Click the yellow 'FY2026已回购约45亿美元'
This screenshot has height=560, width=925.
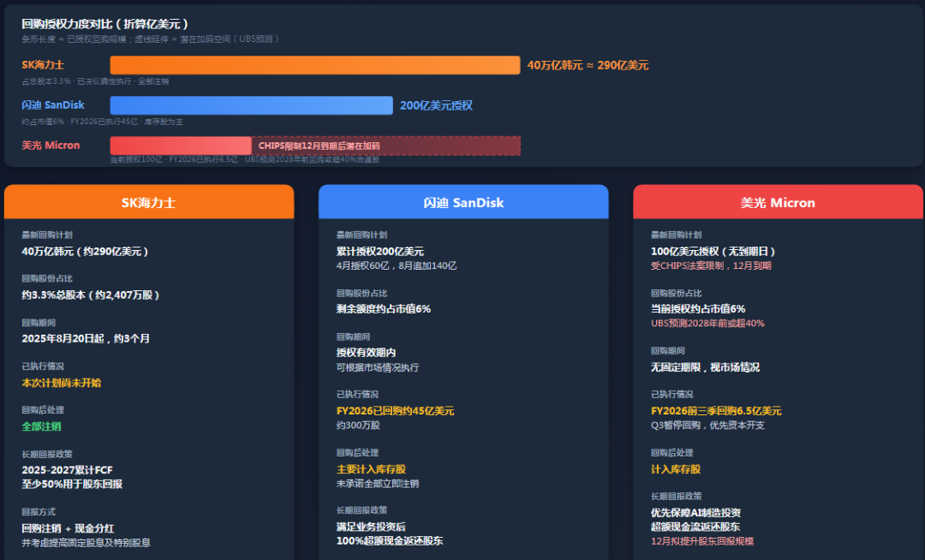pos(395,410)
